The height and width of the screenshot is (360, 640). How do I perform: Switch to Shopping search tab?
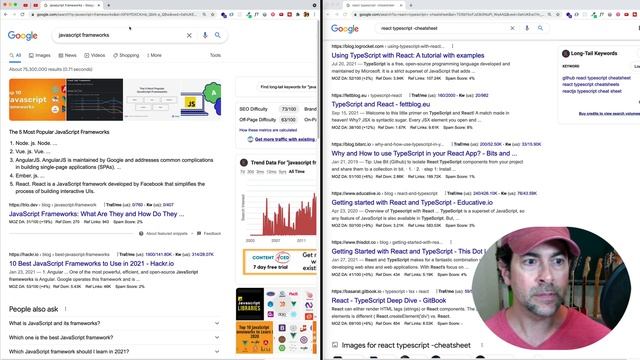point(126,55)
